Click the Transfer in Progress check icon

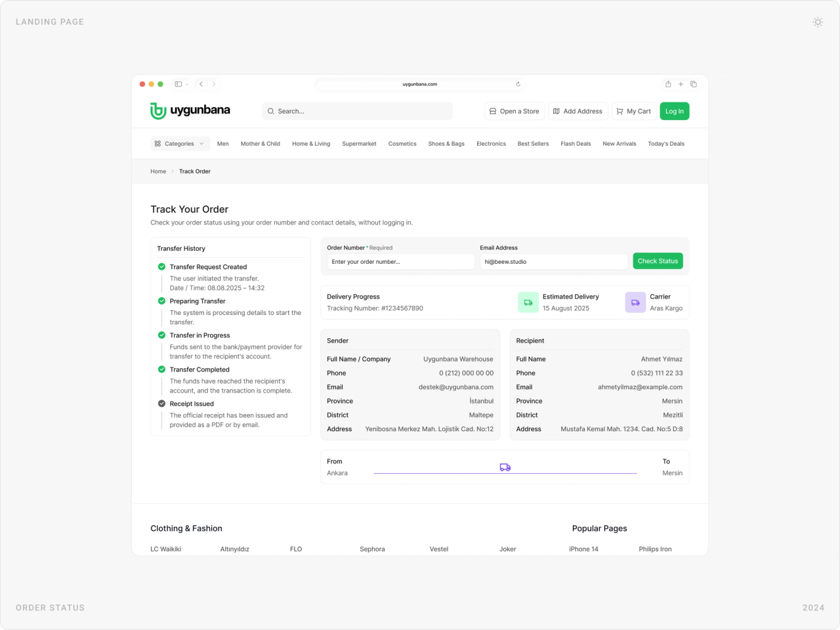[x=161, y=335]
